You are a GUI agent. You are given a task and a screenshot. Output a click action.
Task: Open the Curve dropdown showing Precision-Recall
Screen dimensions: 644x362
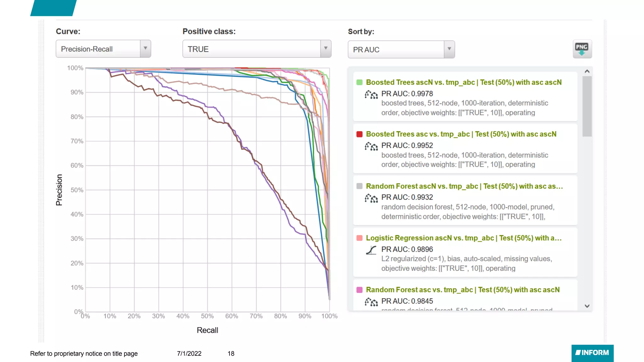pos(103,49)
